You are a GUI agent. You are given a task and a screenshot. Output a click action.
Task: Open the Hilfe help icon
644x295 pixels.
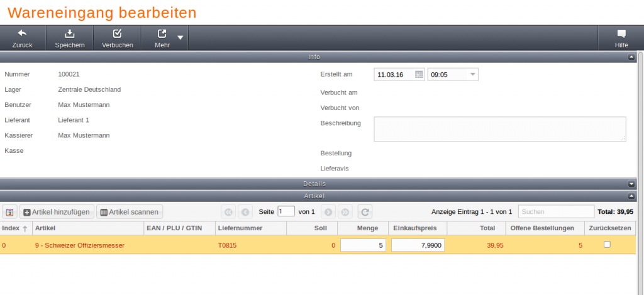tap(621, 34)
